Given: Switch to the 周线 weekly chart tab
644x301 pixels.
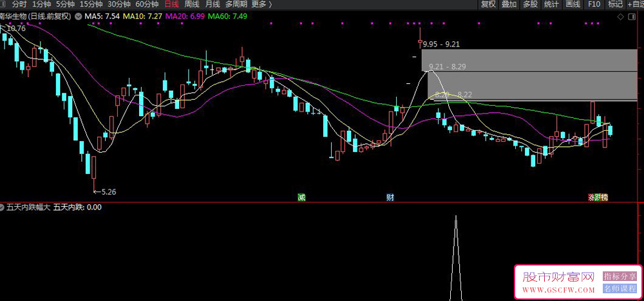Looking at the screenshot, I should tap(191, 5).
